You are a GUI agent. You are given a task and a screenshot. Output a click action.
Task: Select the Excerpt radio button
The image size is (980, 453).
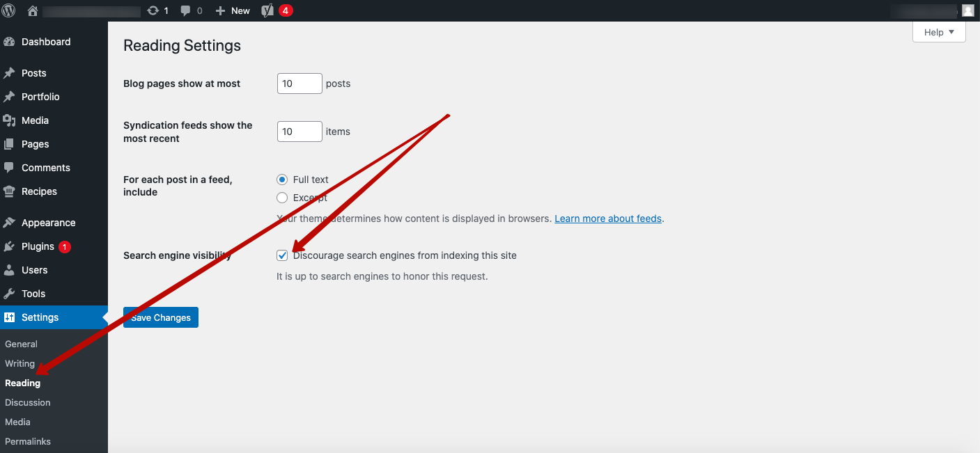click(282, 198)
